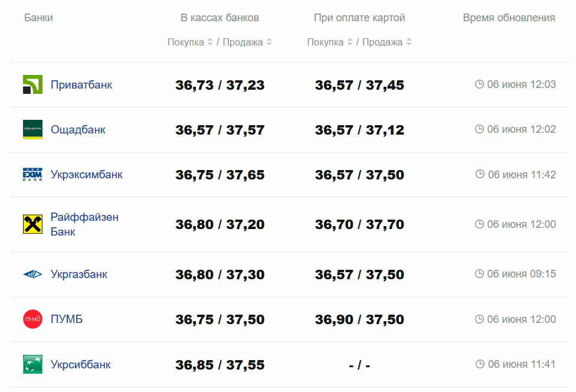Sort by bank cash desk Продажа rate

click(269, 43)
